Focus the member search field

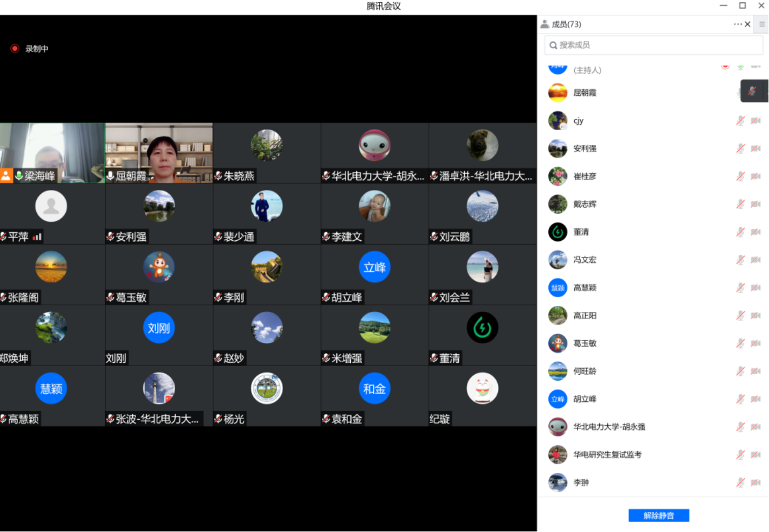click(x=653, y=45)
